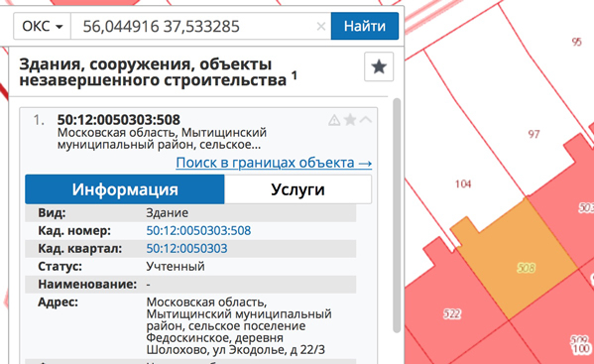The height and width of the screenshot is (364, 594).
Task: Select parcel 95 on the map
Action: (576, 42)
